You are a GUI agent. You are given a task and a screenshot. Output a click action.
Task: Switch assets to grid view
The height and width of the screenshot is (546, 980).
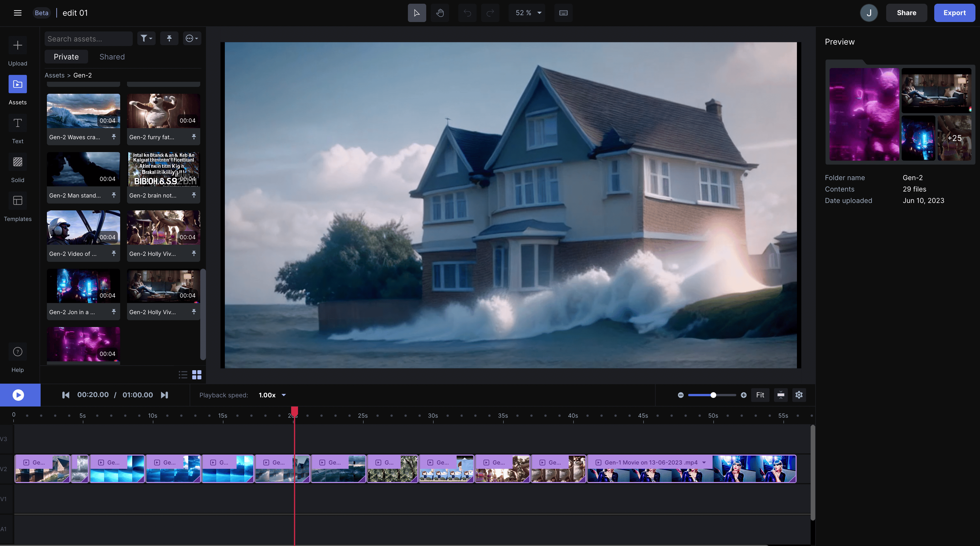click(197, 375)
